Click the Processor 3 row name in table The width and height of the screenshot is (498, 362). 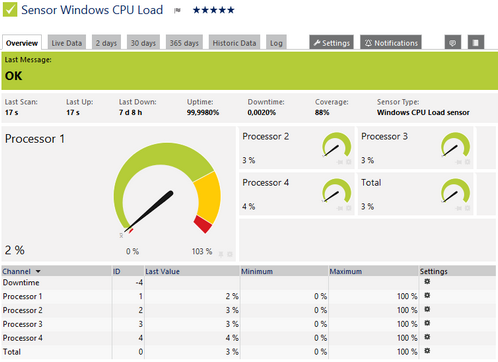[22, 324]
